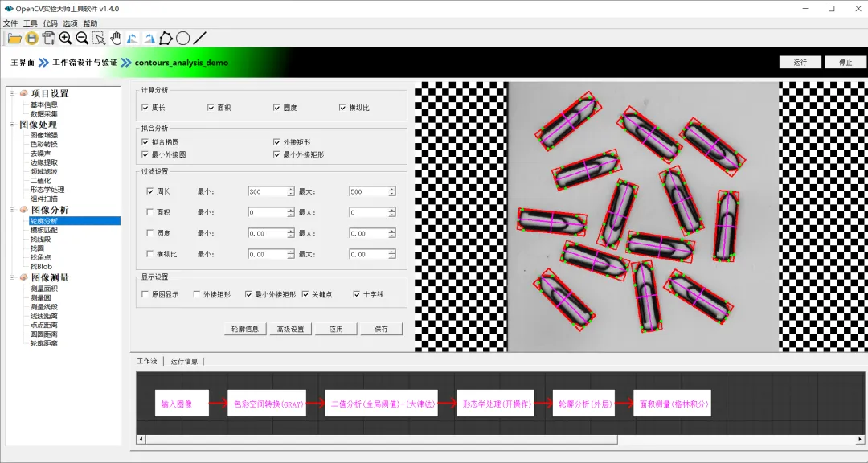Image resolution: width=868 pixels, height=463 pixels.
Task: Click the 应用 button
Action: coord(336,329)
